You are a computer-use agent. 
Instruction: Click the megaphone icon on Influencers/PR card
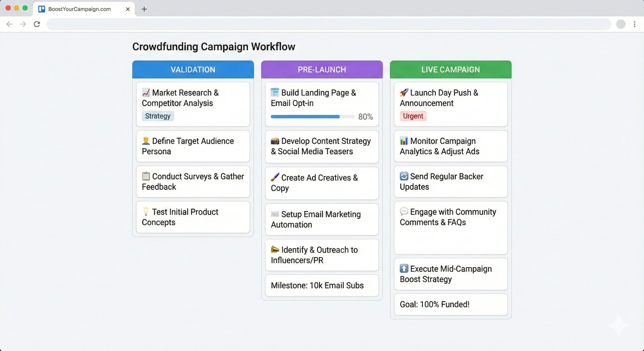[x=275, y=249]
